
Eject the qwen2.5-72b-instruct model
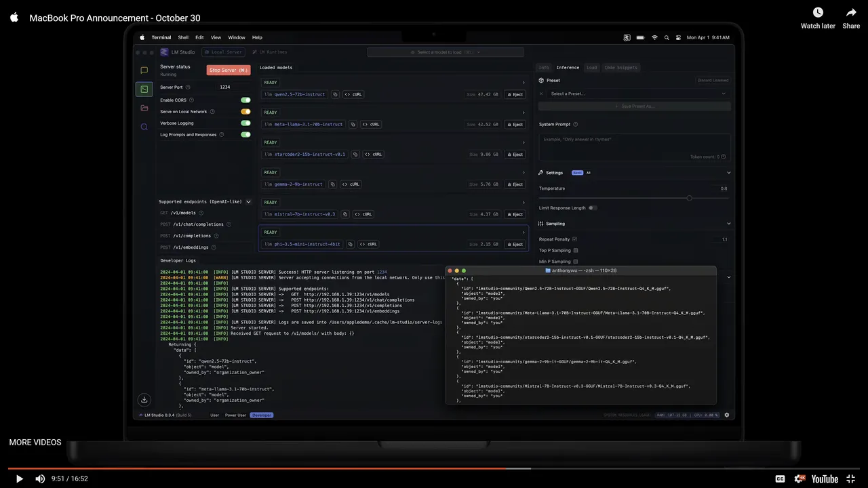[x=515, y=95]
